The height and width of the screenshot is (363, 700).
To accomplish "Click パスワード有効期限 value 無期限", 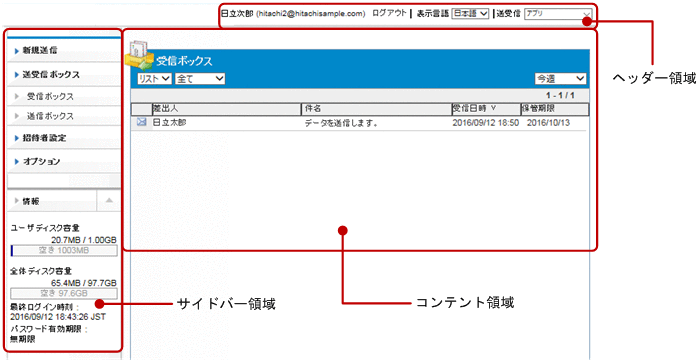I will pyautogui.click(x=23, y=339).
